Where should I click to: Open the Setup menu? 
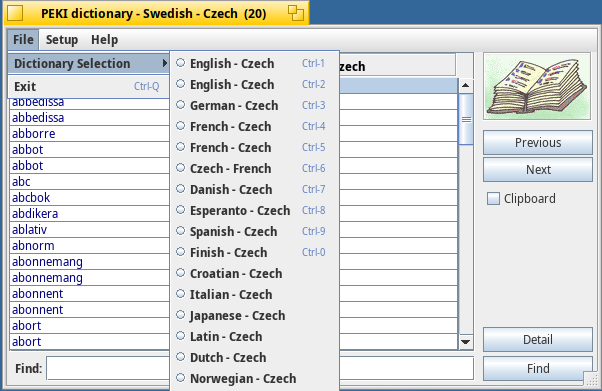[x=62, y=40]
